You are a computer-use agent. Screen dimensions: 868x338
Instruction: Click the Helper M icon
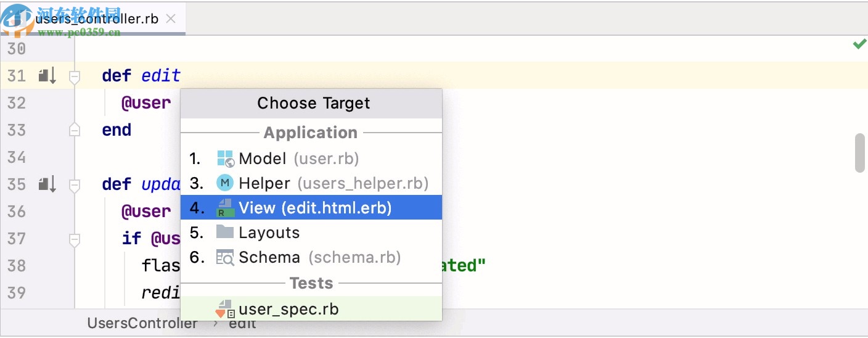225,183
